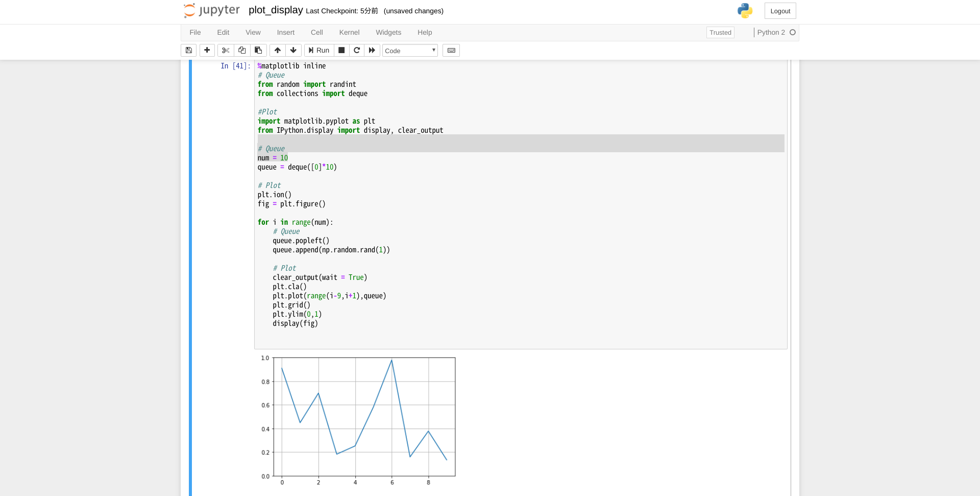
Task: Rename notebook via plot_display title
Action: click(x=276, y=10)
